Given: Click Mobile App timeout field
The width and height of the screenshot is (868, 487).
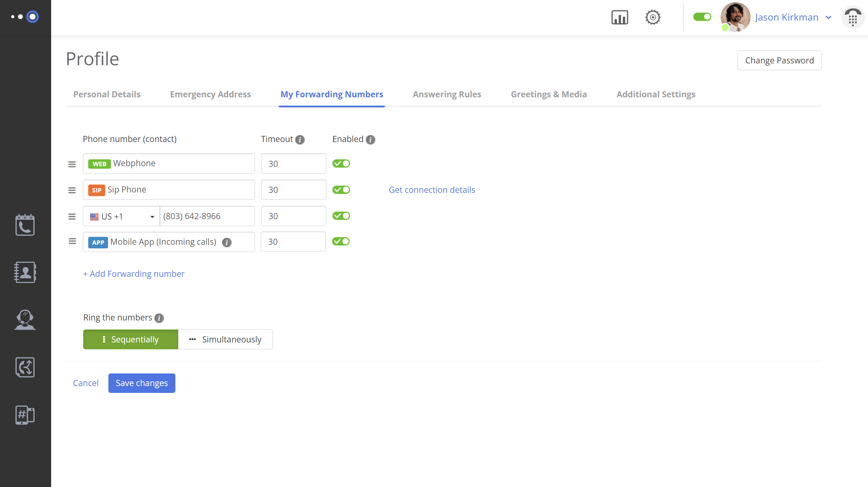Looking at the screenshot, I should [x=293, y=242].
